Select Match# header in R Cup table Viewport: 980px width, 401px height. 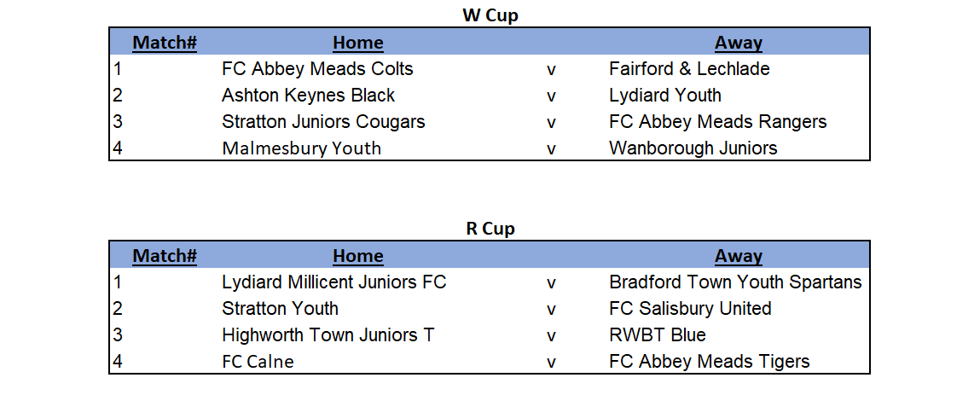(x=165, y=256)
